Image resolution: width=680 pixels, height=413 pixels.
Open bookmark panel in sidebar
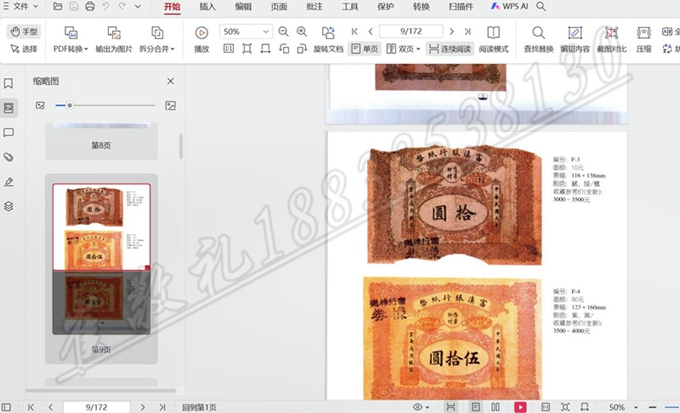coord(8,83)
